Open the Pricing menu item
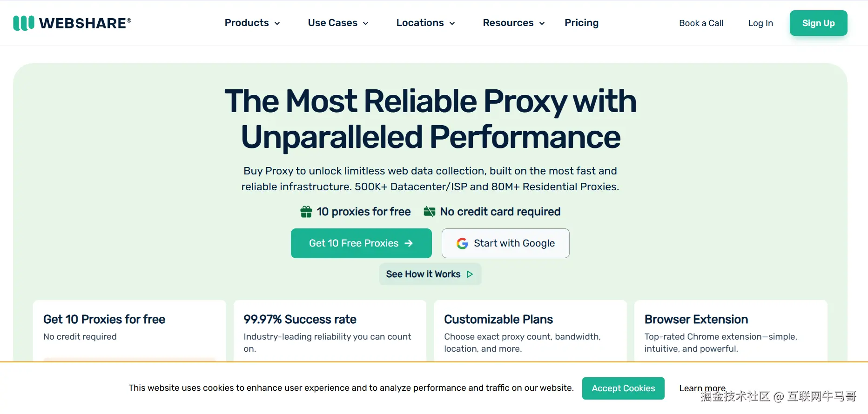Screen dimensions: 868x414 click(x=581, y=23)
